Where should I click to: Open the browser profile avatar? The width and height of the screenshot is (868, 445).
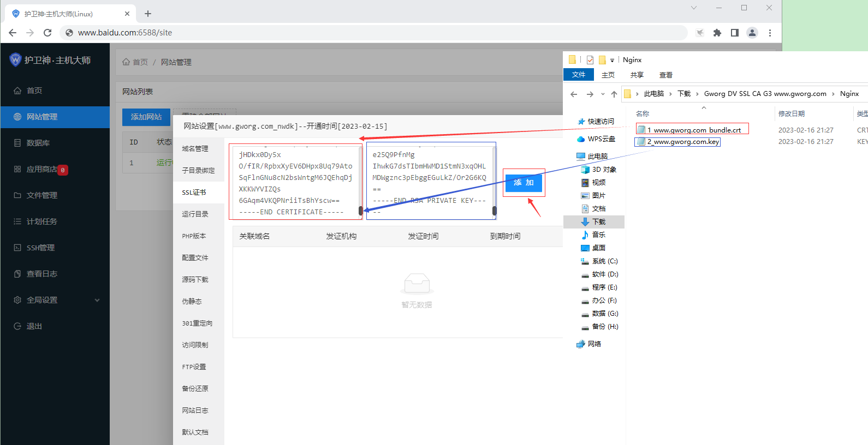(752, 33)
